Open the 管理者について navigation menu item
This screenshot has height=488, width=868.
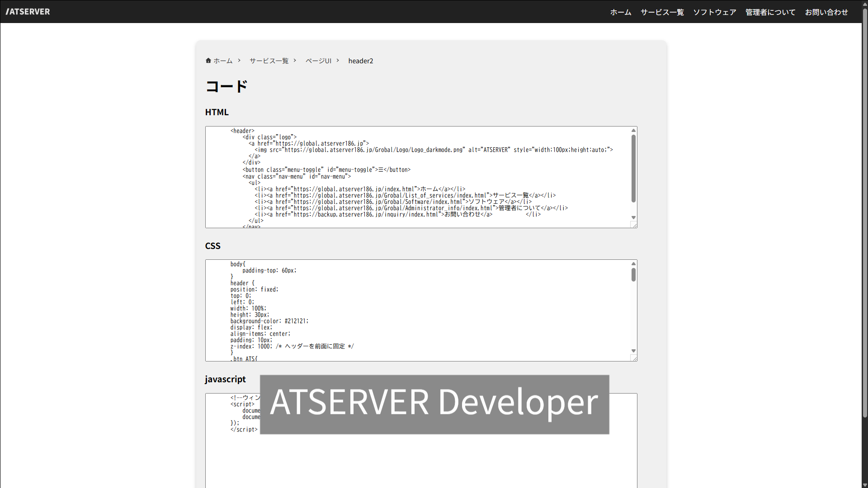[x=770, y=12]
